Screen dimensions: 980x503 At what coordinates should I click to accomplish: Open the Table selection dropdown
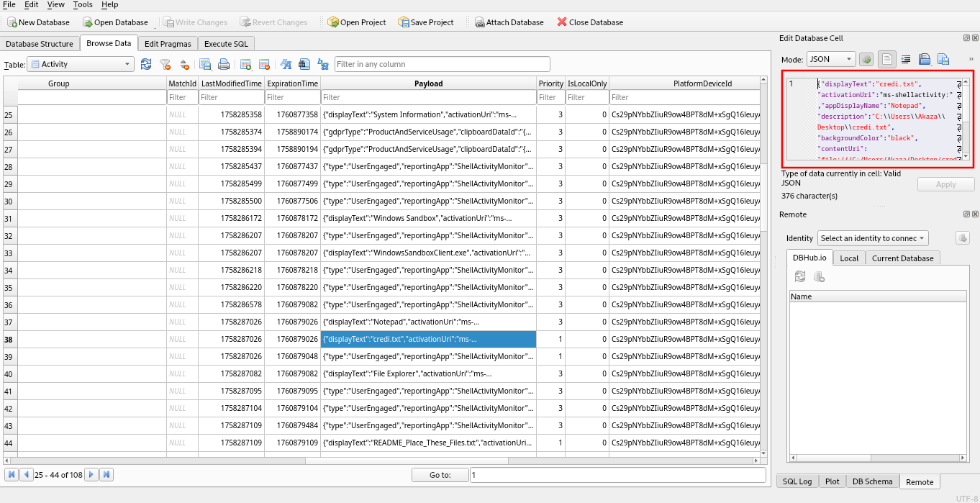[81, 64]
